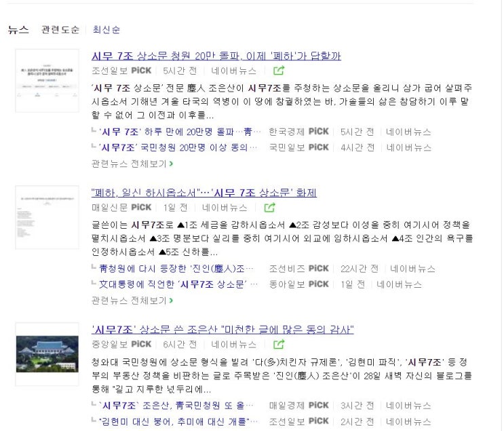The width and height of the screenshot is (504, 431).
Task: Click share icon next to 매일신문 네이버뉴스
Action: [270, 208]
